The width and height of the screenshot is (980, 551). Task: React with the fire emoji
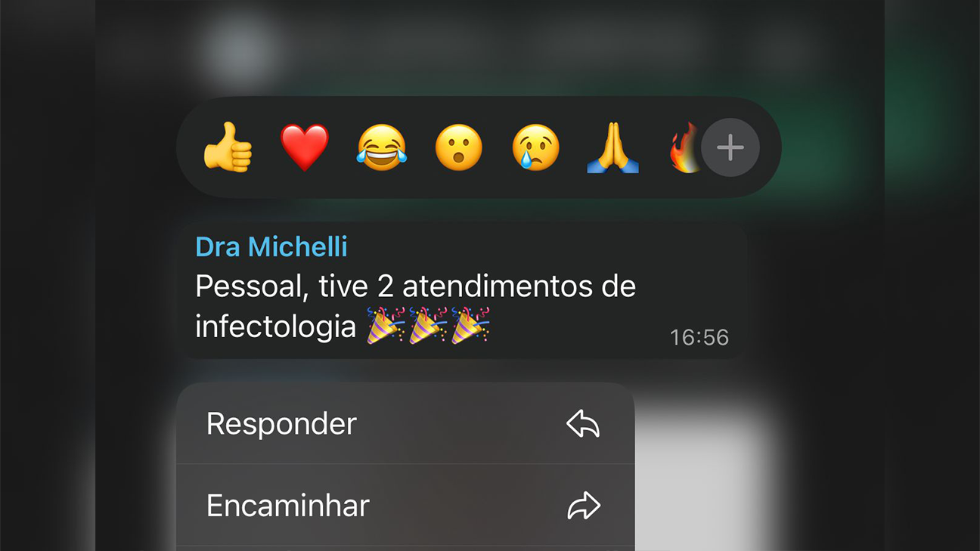[684, 147]
